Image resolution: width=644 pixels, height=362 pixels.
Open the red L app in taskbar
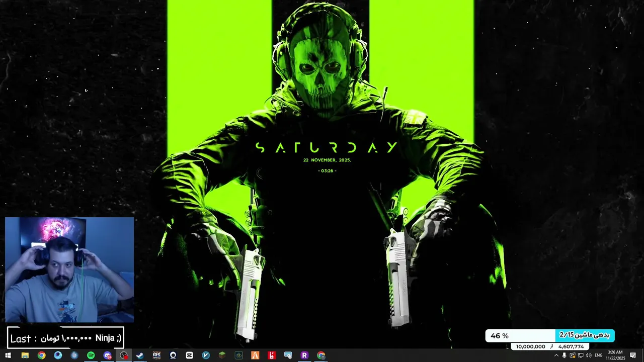coord(271,355)
